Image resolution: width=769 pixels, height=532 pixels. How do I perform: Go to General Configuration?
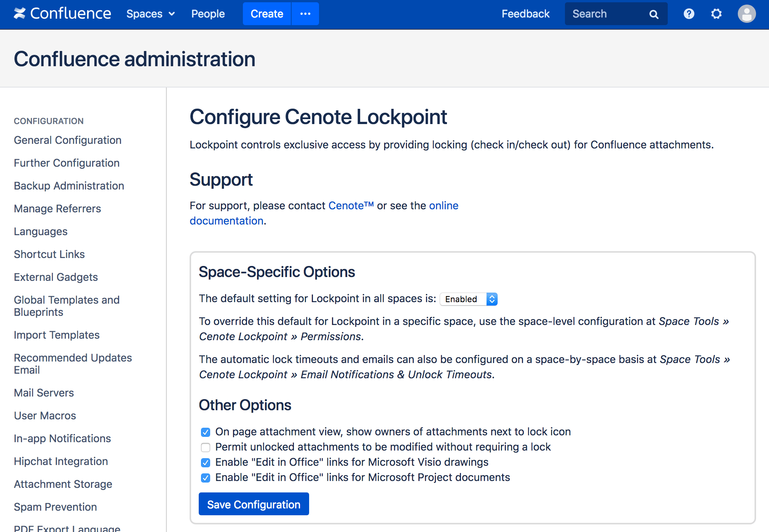(68, 140)
